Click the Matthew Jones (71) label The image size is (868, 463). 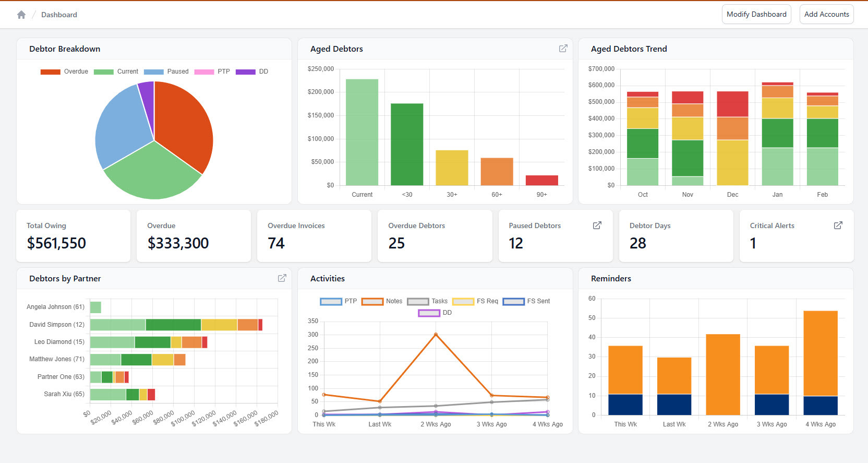pos(57,359)
